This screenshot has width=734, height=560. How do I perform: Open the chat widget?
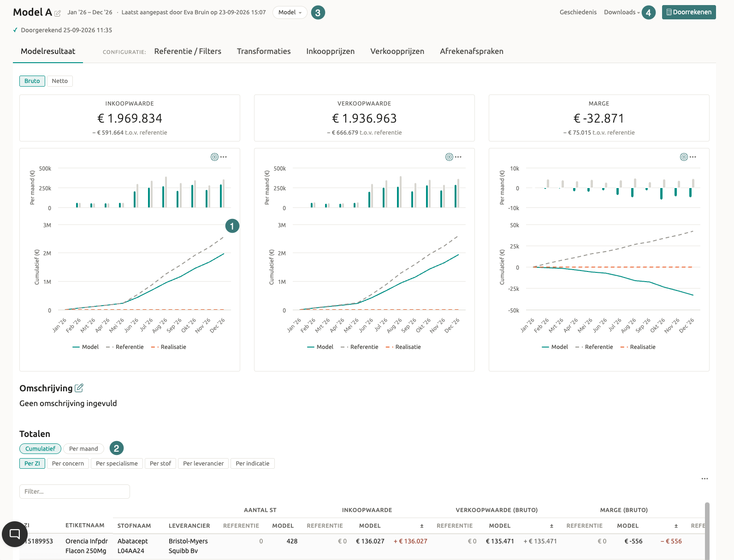(x=15, y=534)
